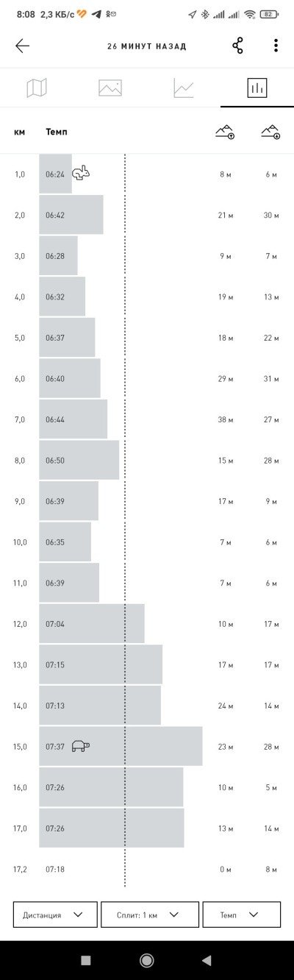The image size is (294, 980).
Task: Expand the Дистанция dropdown
Action: [x=55, y=915]
